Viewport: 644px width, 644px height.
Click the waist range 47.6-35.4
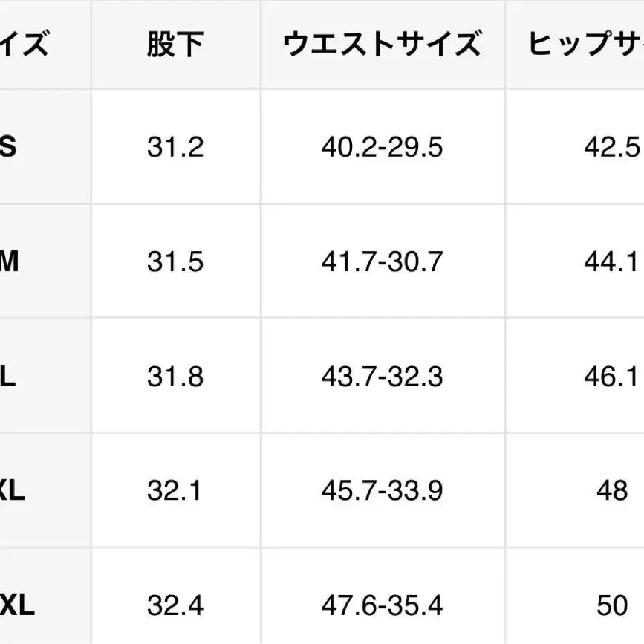tap(383, 606)
